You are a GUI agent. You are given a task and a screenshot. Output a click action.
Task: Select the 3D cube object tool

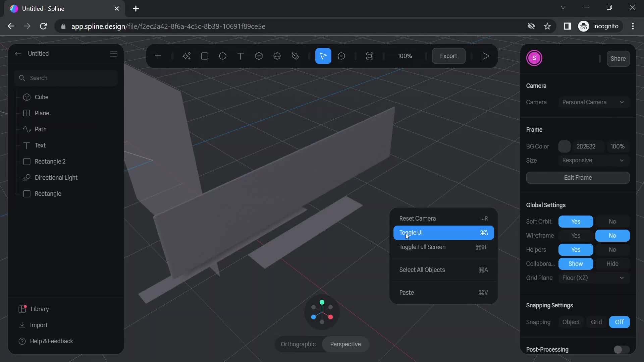[x=259, y=56]
